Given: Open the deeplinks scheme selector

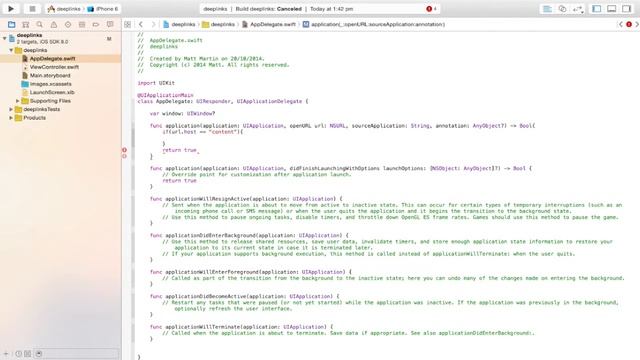Looking at the screenshot, I should tap(64, 9).
